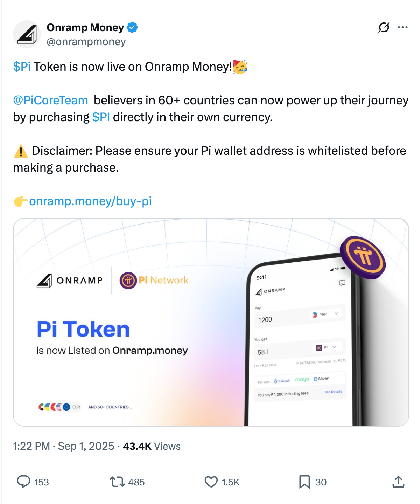Toggle like on the tweet

tap(211, 482)
